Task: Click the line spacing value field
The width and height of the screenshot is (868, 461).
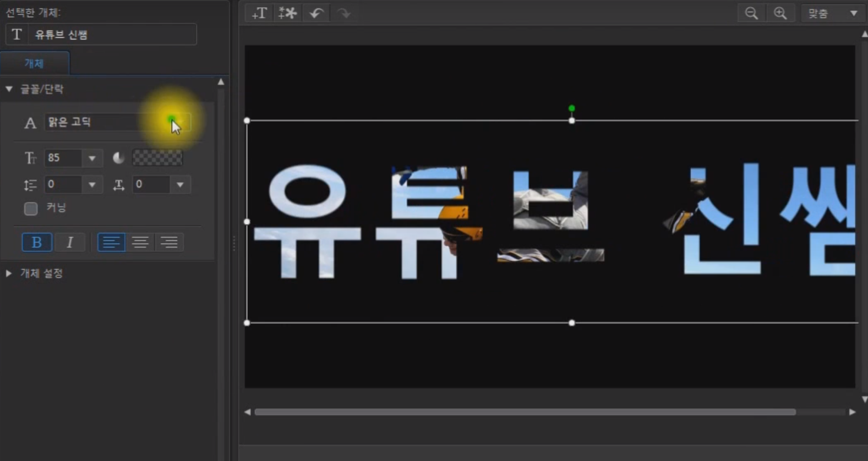Action: (x=63, y=185)
